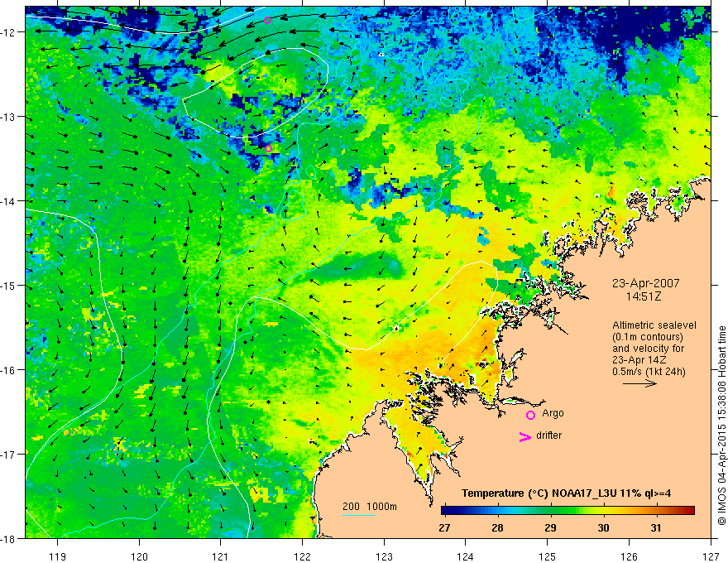Screen dimensions: 728x563
Task: Click the longitude label 121
Action: (x=221, y=557)
